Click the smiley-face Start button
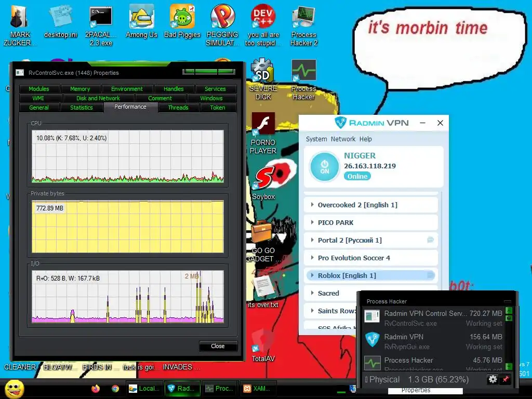 coord(14,389)
